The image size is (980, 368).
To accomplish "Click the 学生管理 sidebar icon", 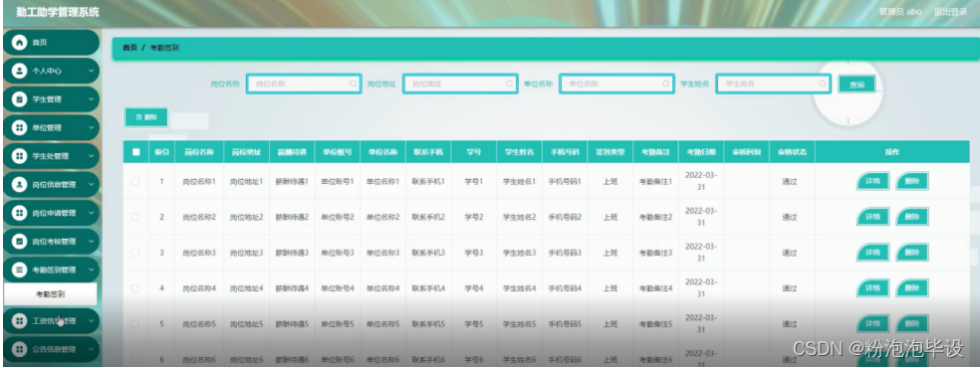I will coord(19,99).
